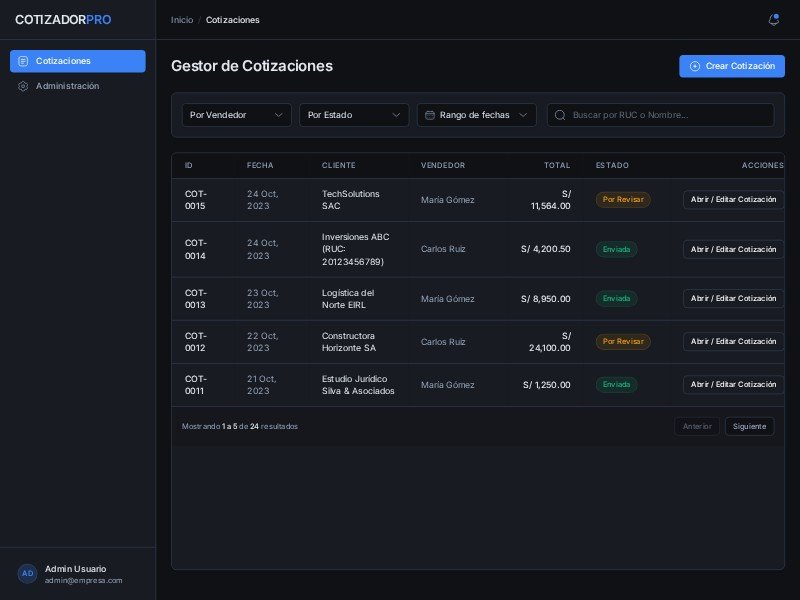Click the Cotizaciones document icon in sidebar
The image size is (800, 600).
(x=23, y=61)
